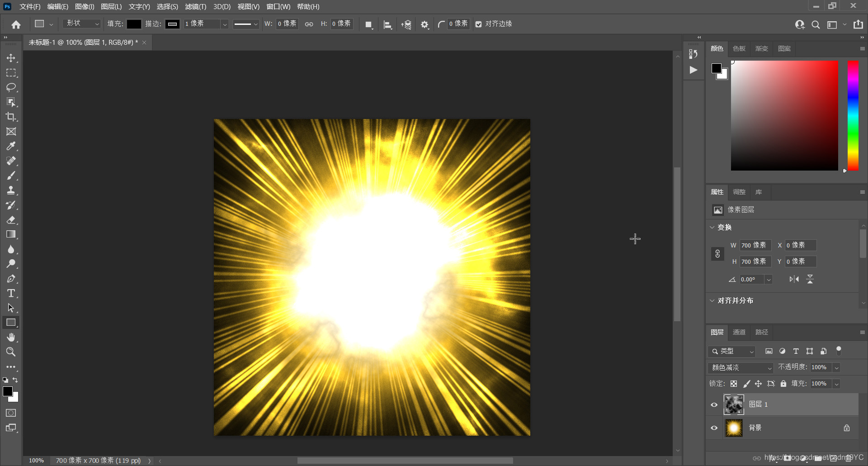Flip vertical in Properties transform

click(x=810, y=279)
